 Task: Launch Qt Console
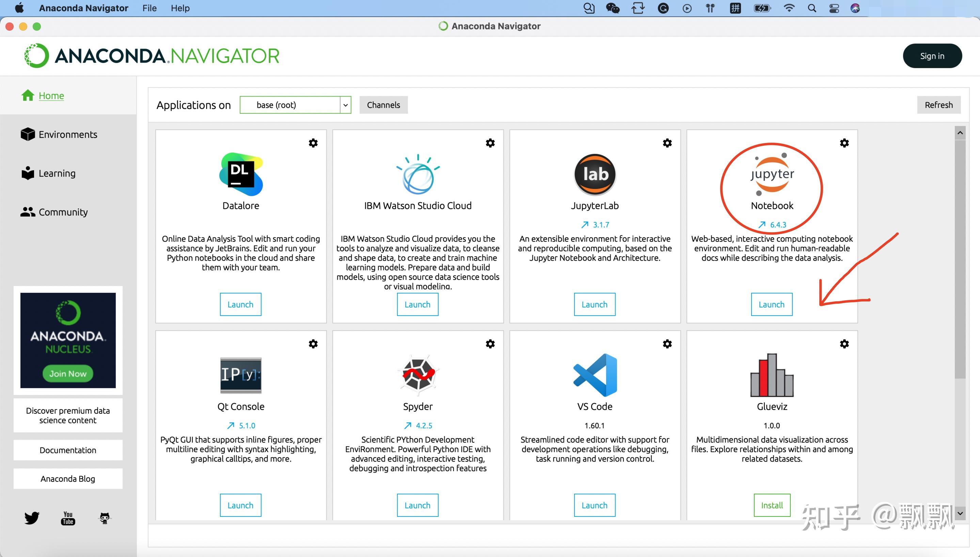241,505
